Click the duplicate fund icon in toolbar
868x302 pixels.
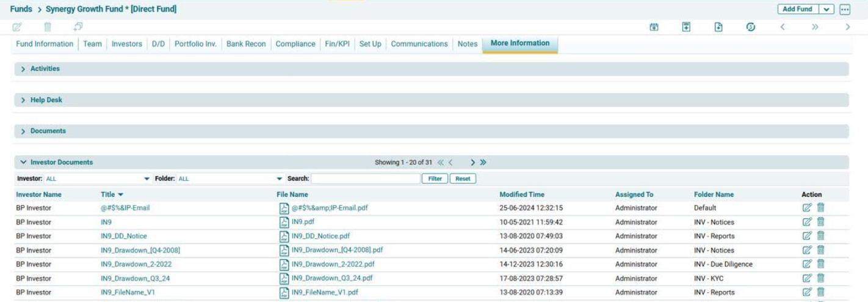click(78, 28)
